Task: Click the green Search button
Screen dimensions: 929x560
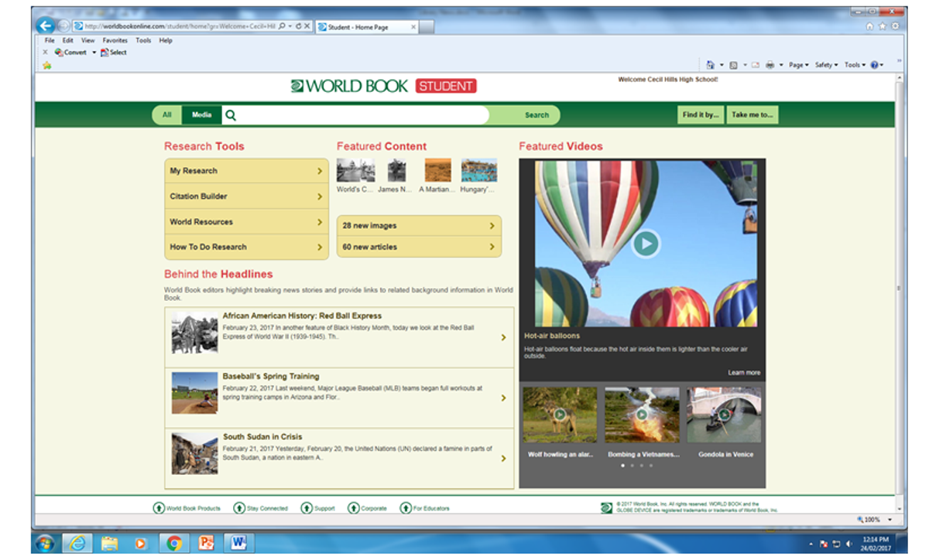Action: pyautogui.click(x=536, y=115)
